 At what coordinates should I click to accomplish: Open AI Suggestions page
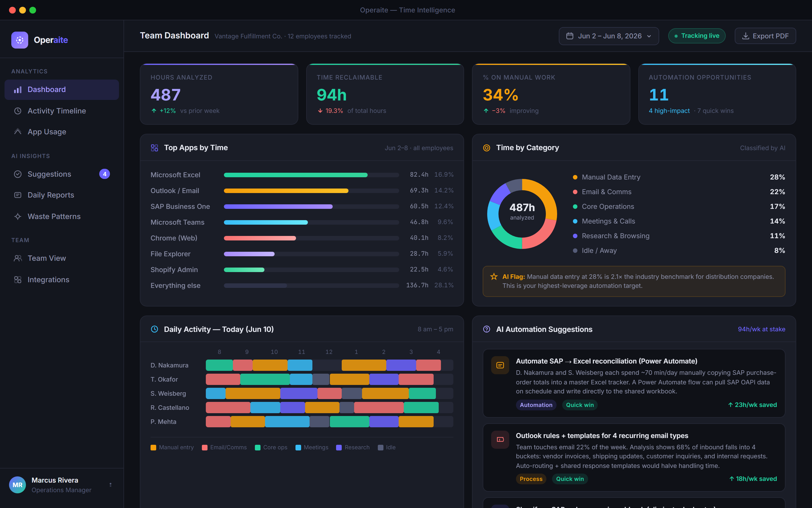pos(62,174)
